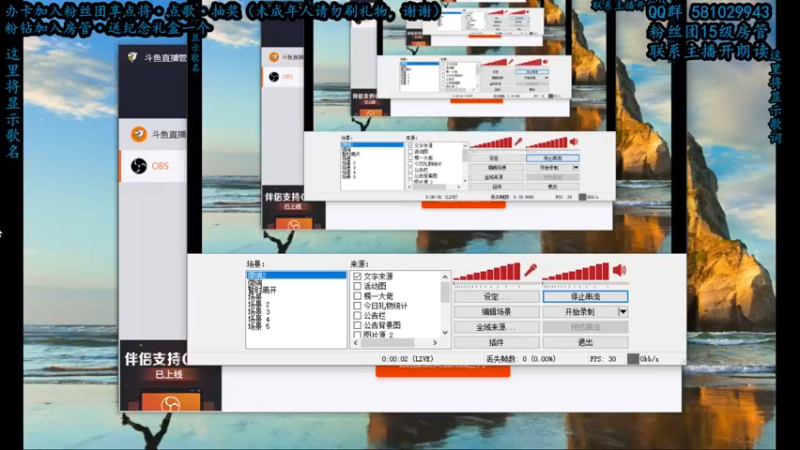Select 场景 4 in the scene list

point(259,319)
